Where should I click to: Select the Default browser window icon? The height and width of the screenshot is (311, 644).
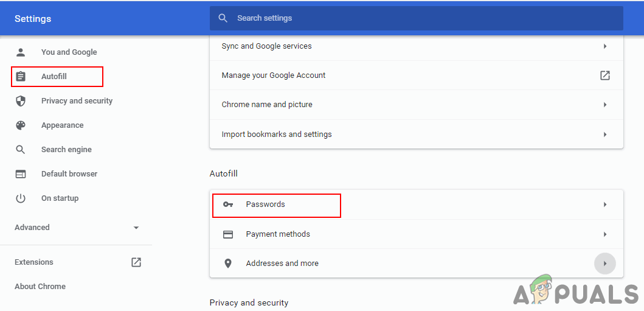coord(21,174)
